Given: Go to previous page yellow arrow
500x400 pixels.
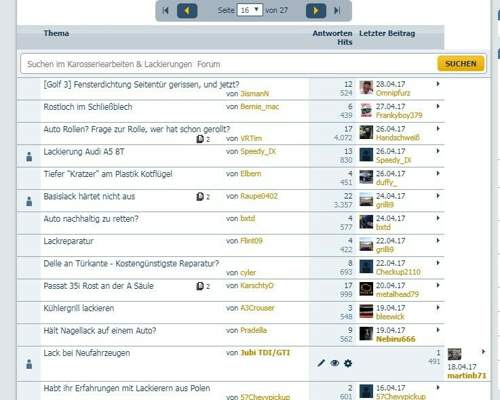Looking at the screenshot, I should [x=187, y=11].
